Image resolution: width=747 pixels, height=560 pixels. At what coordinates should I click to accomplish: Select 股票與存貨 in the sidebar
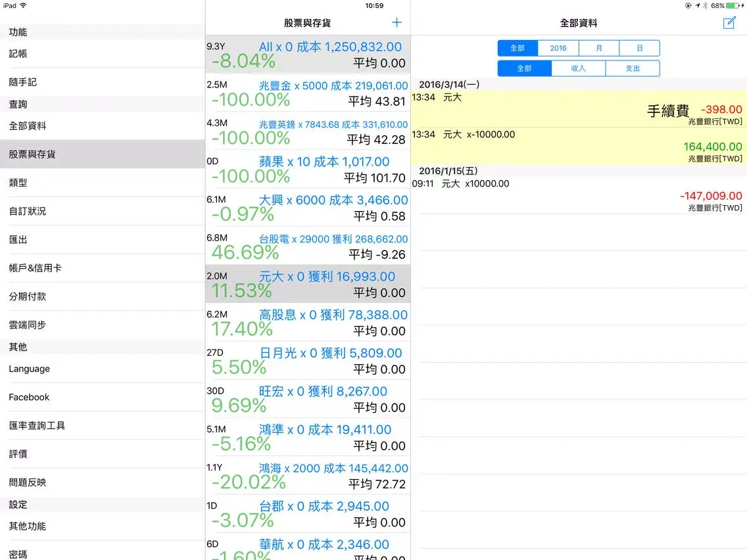(x=103, y=154)
